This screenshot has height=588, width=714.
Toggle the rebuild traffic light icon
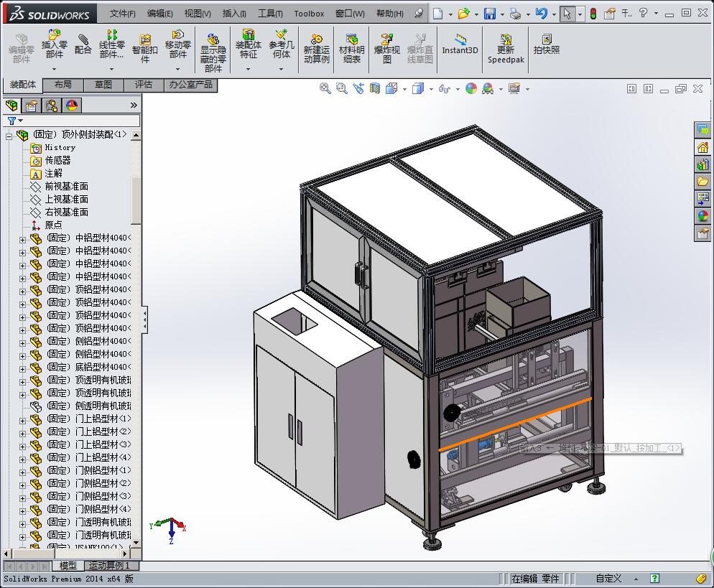(x=593, y=14)
